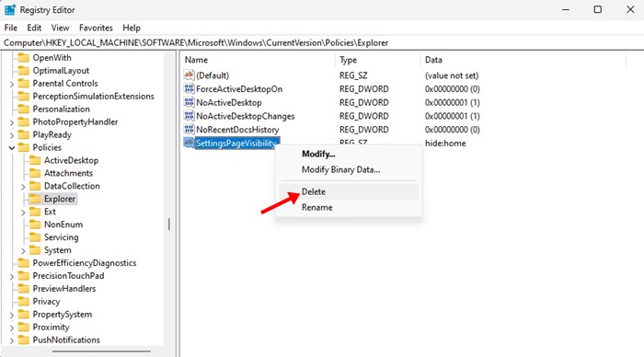This screenshot has height=357, width=644.
Task: Select the SettingsPageVisibility value name
Action: 236,143
